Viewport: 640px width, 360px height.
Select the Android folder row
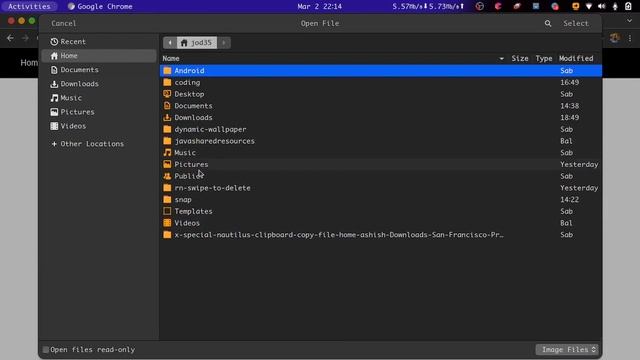[x=381, y=71]
